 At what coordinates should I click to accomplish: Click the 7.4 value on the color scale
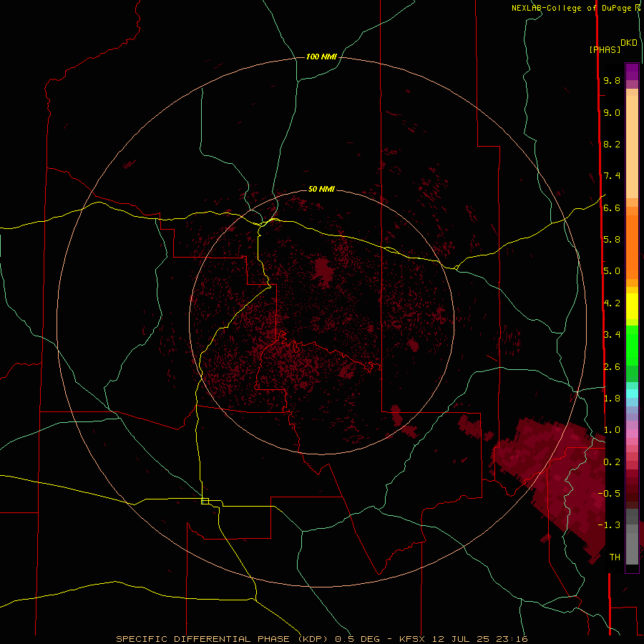coord(612,176)
